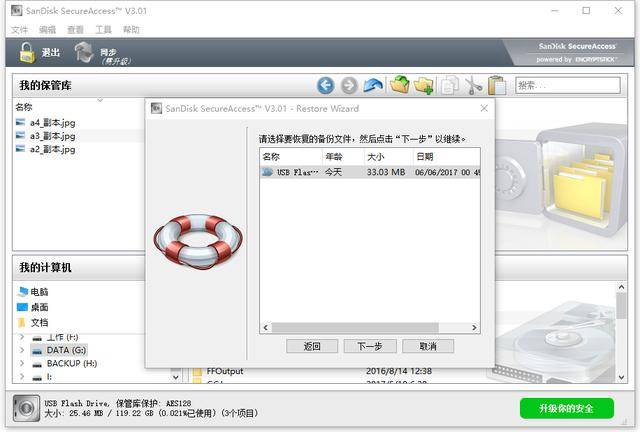Click the padlock exit icon
Image resolution: width=640 pixels, height=432 pixels.
(x=27, y=53)
